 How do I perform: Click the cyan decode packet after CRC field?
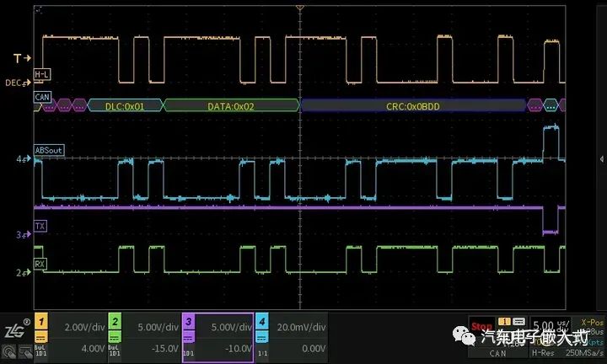[x=551, y=105]
